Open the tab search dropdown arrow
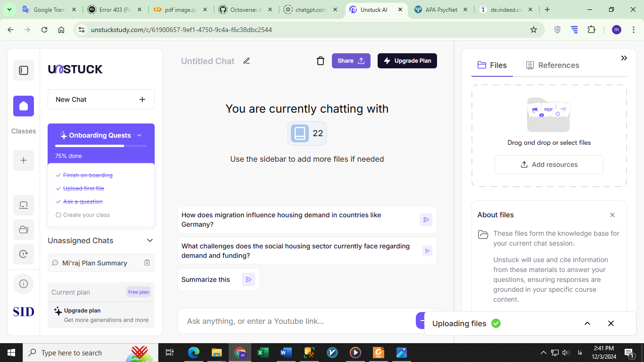 [9, 9]
